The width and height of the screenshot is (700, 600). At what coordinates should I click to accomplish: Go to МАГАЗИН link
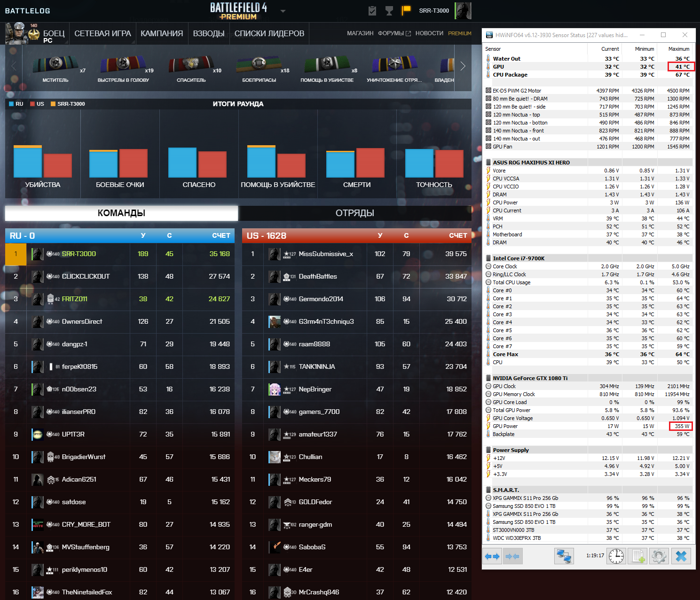[360, 33]
